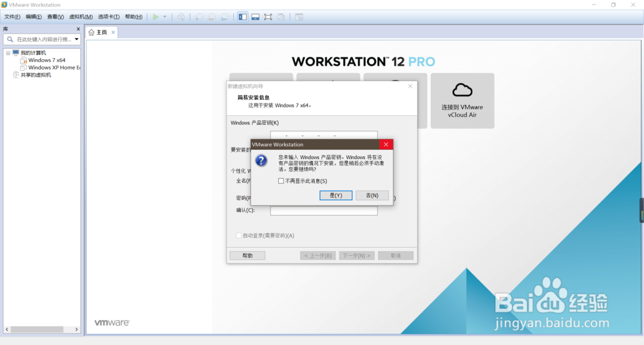Open the power options dropdown arrow beside play
Screen dimensions: 644x345
click(165, 17)
